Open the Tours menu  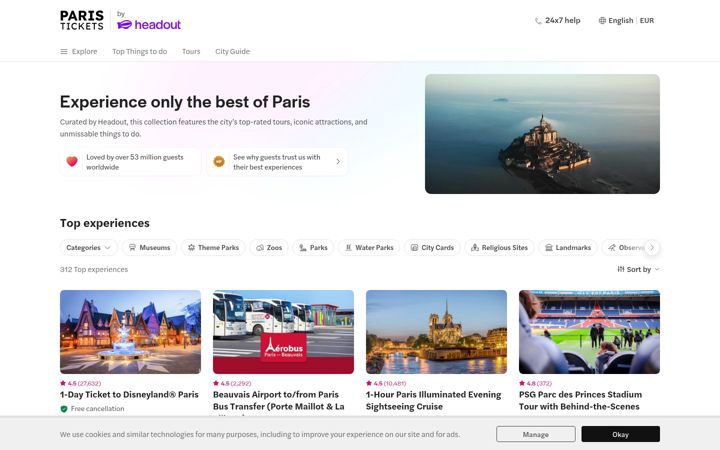pos(191,51)
